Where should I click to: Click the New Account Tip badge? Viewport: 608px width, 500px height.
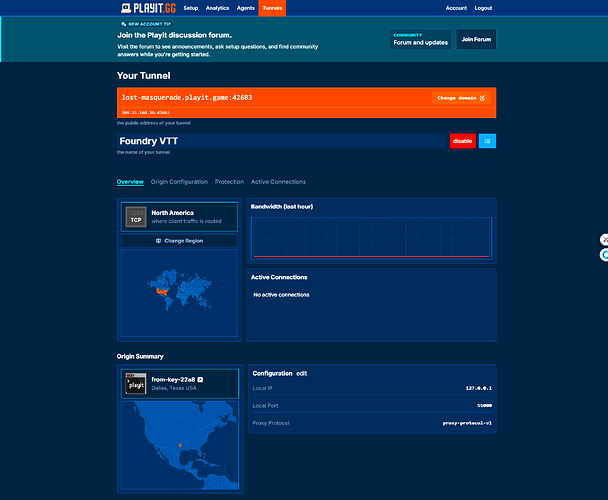pyautogui.click(x=146, y=24)
